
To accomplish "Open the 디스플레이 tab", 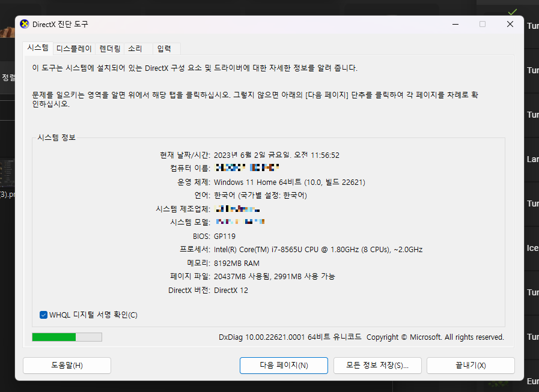I will (x=74, y=49).
